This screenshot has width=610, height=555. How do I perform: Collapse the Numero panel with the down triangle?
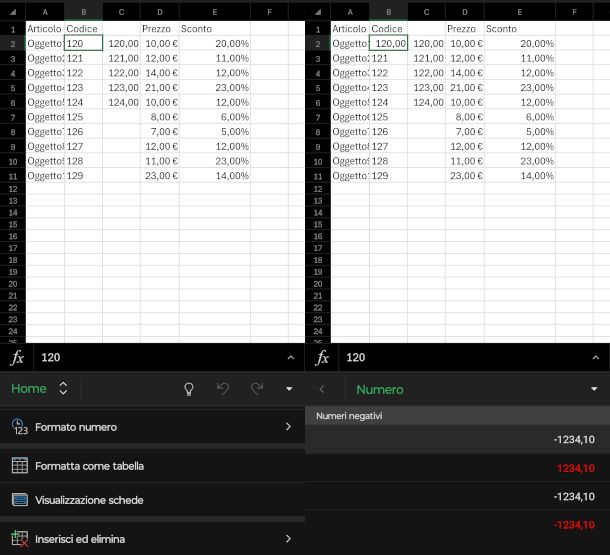(594, 389)
